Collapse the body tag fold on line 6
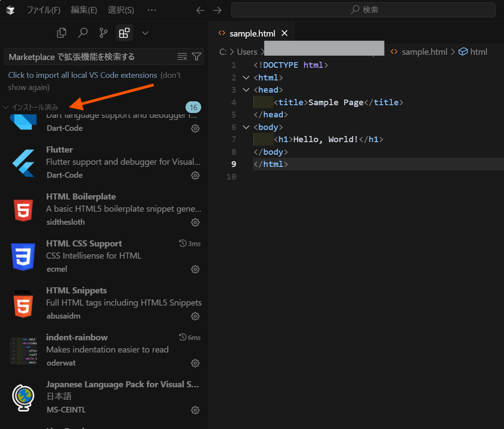Image resolution: width=504 pixels, height=429 pixels. coord(246,127)
